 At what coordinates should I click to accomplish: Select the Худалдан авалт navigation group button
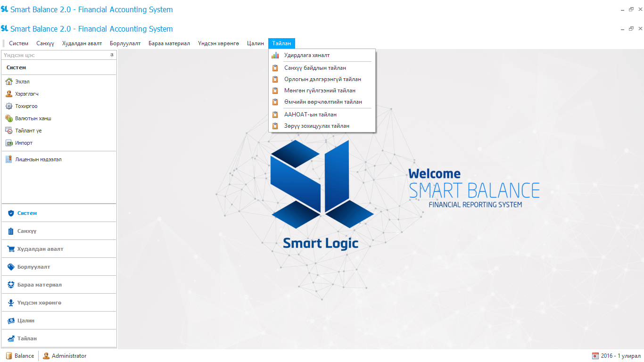click(x=59, y=249)
